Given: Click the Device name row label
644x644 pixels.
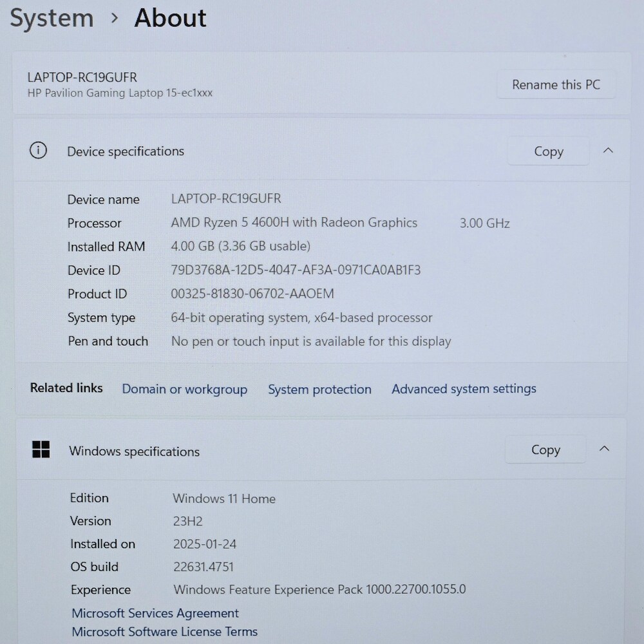Looking at the screenshot, I should coord(103,200).
